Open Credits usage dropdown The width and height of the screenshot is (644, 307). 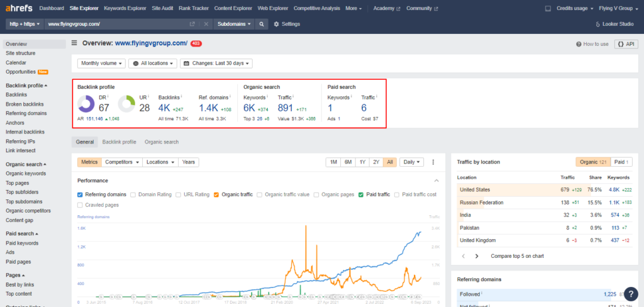point(575,8)
